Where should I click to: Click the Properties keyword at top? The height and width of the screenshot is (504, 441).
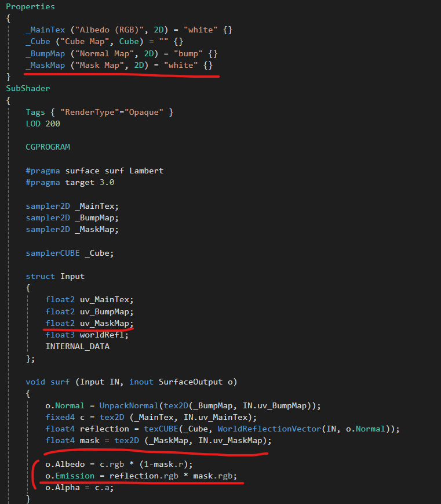(30, 7)
